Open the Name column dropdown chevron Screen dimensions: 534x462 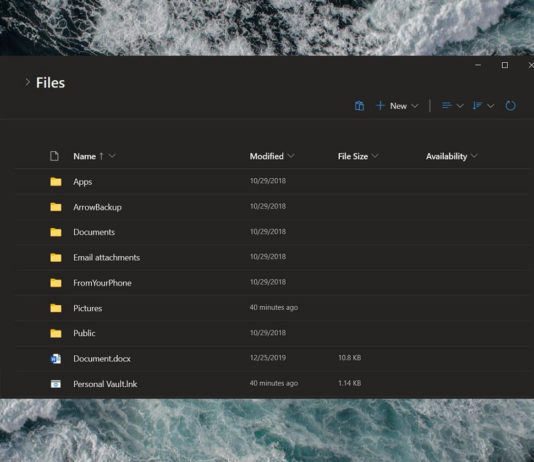click(x=112, y=156)
